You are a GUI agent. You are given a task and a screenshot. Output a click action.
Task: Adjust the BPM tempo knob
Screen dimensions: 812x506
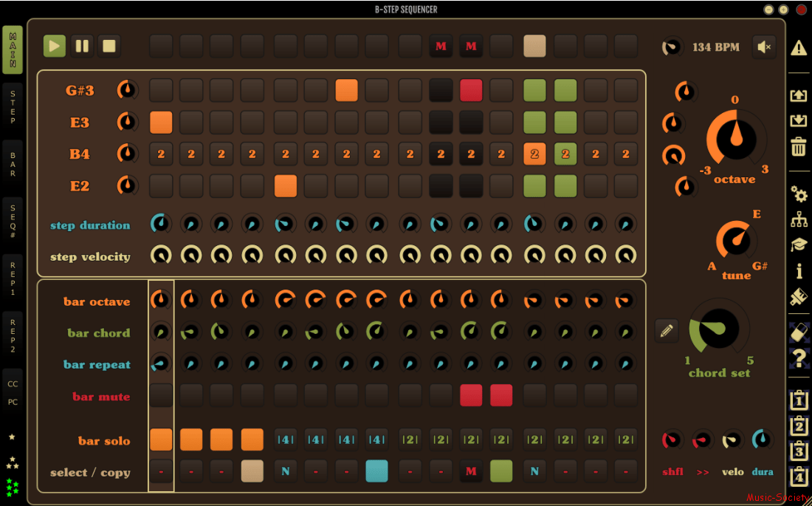[672, 47]
